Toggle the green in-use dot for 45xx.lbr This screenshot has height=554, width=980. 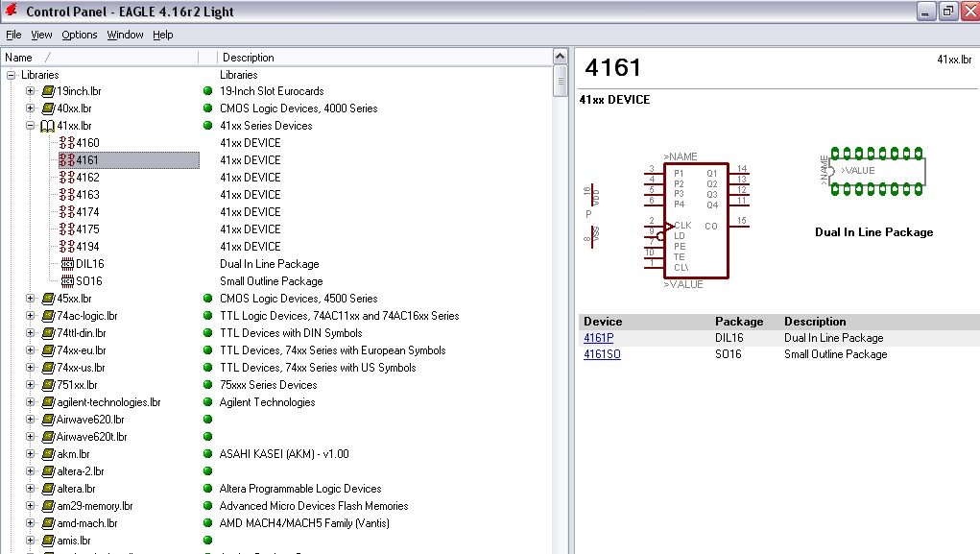(x=208, y=299)
